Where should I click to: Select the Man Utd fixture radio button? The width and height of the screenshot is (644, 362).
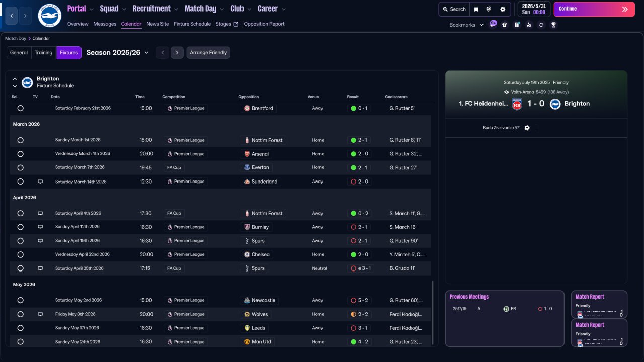(20, 342)
